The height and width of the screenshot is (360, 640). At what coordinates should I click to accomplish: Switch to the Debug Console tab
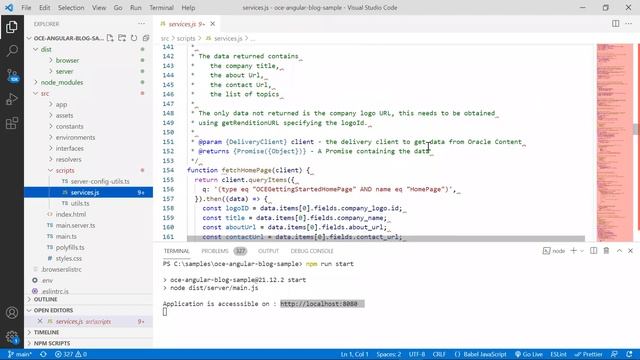[x=312, y=251]
